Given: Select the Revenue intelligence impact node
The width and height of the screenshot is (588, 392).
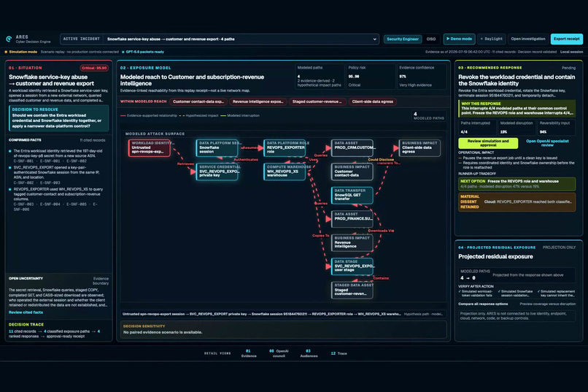Looking at the screenshot, I should pos(352,243).
